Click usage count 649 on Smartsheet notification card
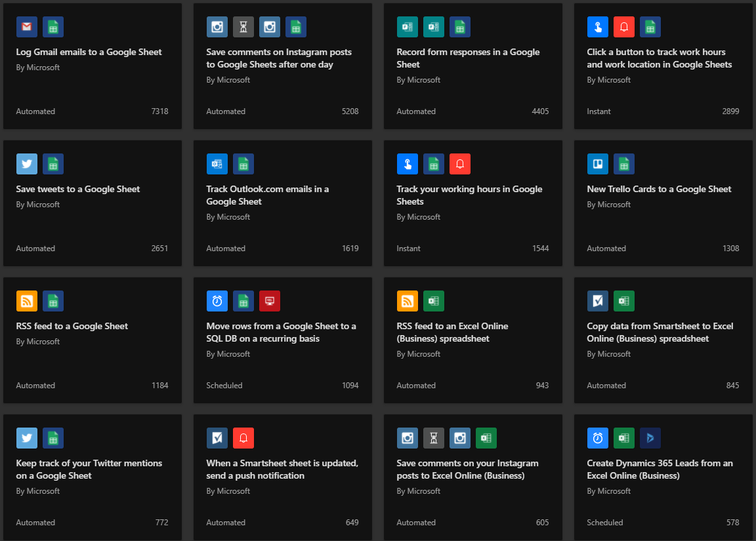Image resolution: width=756 pixels, height=541 pixels. 352,523
